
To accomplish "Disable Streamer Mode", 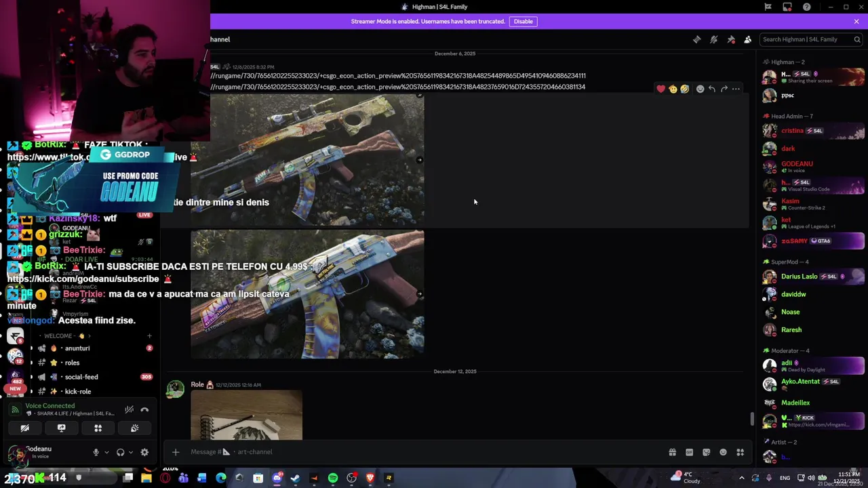I will (523, 21).
